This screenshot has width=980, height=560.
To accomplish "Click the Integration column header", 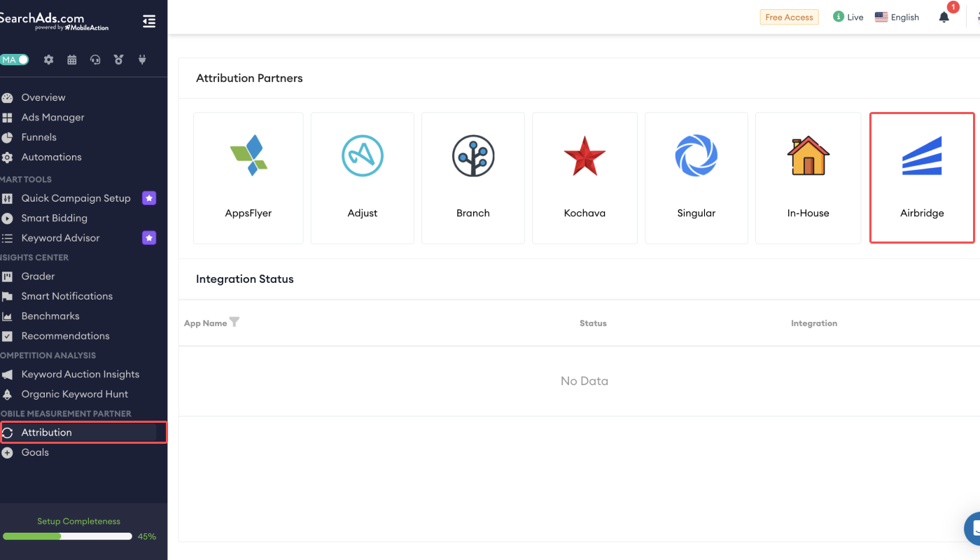I will [x=814, y=323].
